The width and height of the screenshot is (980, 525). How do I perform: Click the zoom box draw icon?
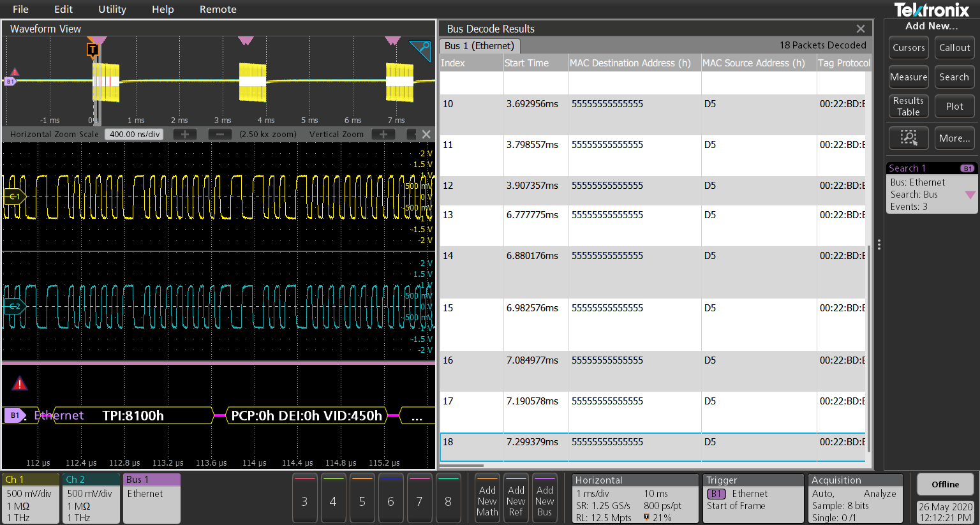[x=909, y=138]
